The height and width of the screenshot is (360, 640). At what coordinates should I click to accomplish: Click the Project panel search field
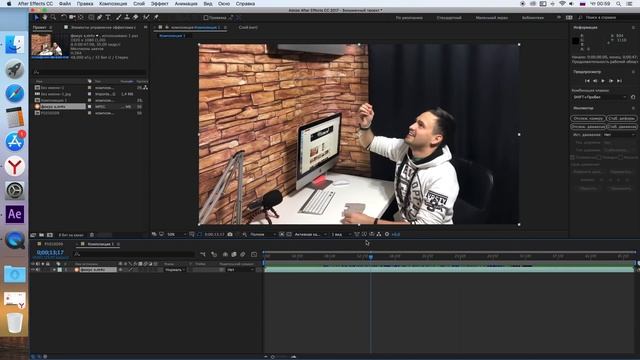tap(89, 72)
